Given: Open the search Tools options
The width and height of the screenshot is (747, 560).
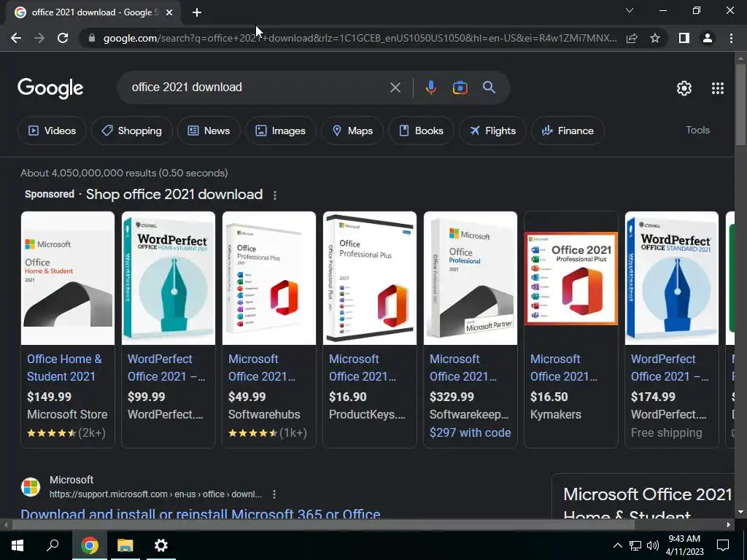Looking at the screenshot, I should 697,130.
